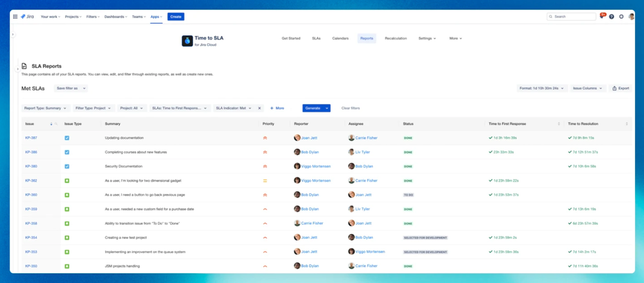Remove the SLA Indicator: Met filter
The image size is (644, 283).
[259, 108]
